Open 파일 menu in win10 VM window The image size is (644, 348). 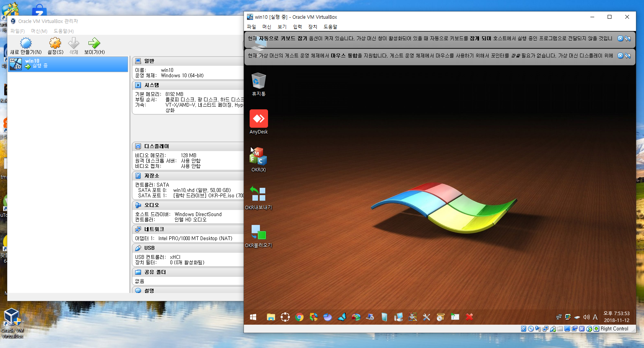(252, 27)
